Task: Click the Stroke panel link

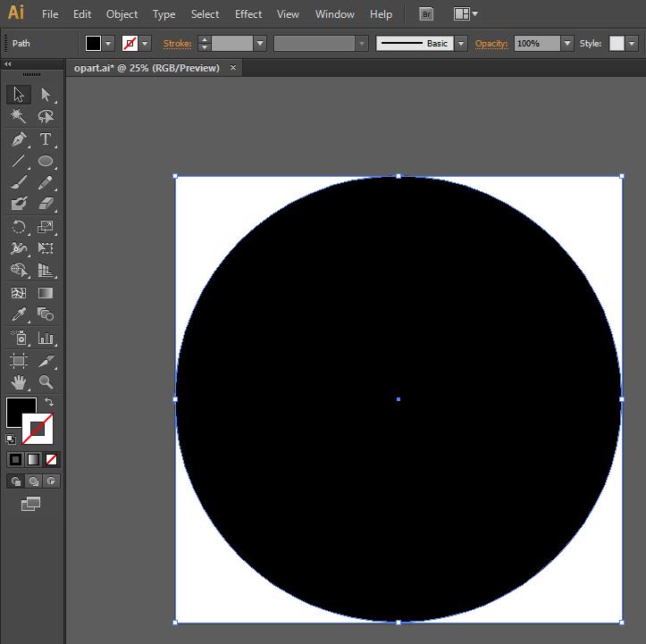Action: click(177, 43)
